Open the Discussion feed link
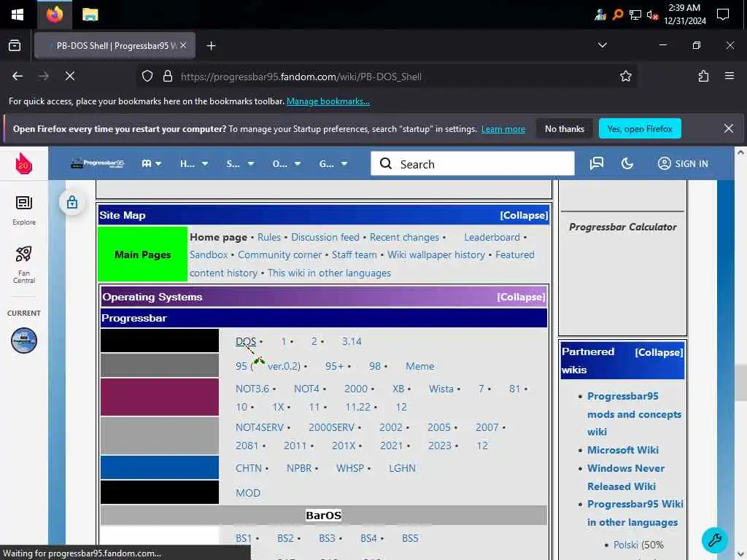The height and width of the screenshot is (560, 747). [325, 237]
